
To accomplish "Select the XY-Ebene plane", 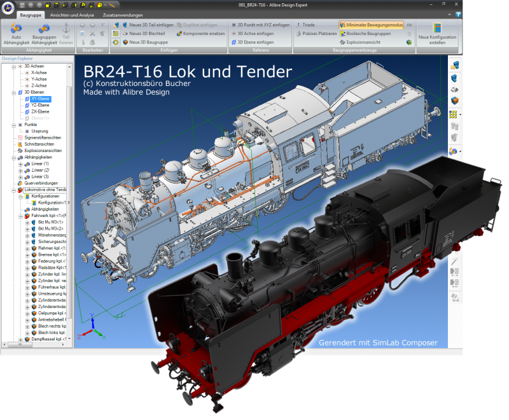I will [41, 99].
